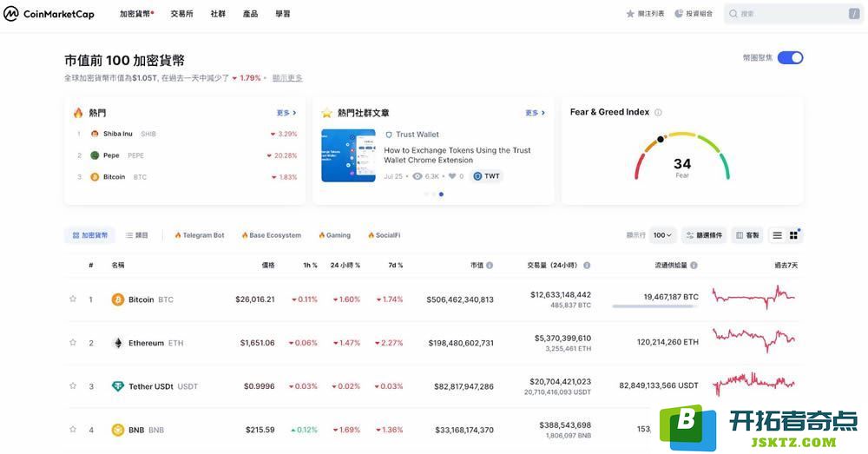Image resolution: width=868 pixels, height=454 pixels.
Task: Open the Base Ecosystem category link
Action: coord(271,235)
